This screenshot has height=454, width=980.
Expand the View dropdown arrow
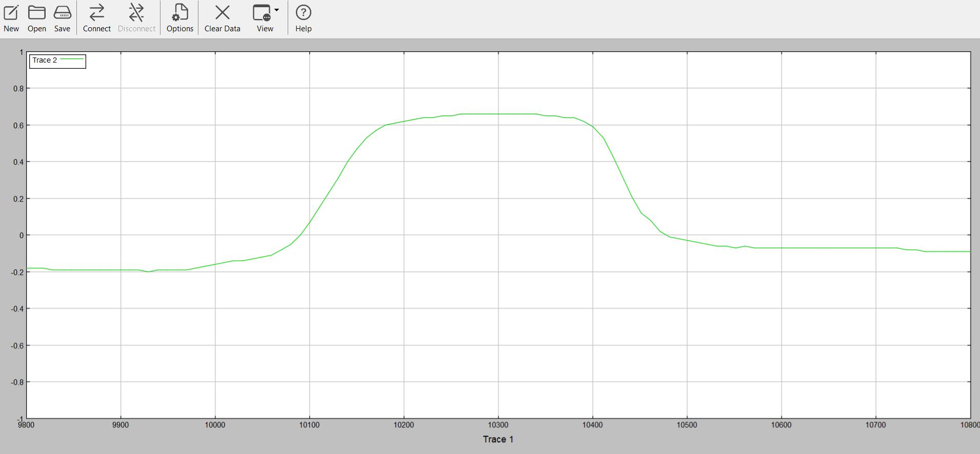pos(277,10)
